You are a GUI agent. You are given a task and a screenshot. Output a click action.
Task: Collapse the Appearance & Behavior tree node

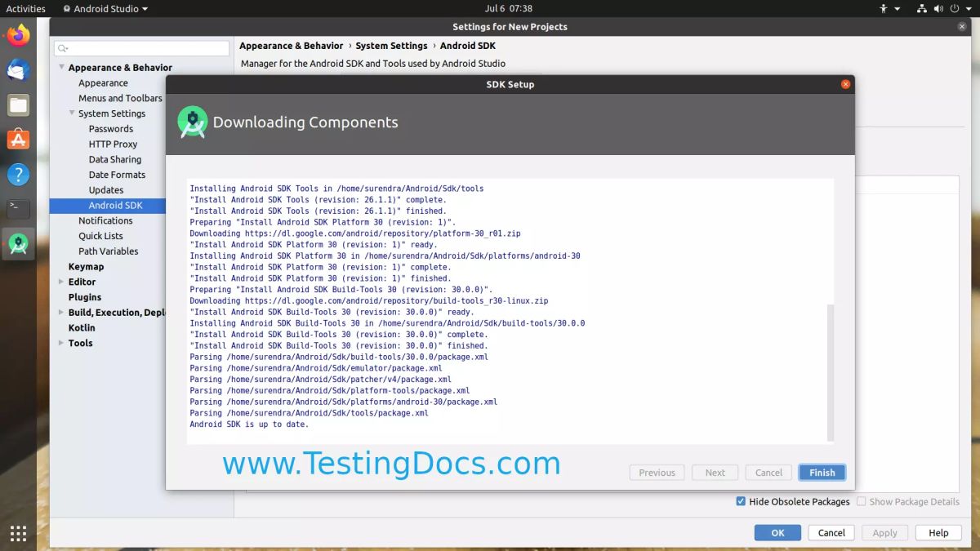click(61, 68)
